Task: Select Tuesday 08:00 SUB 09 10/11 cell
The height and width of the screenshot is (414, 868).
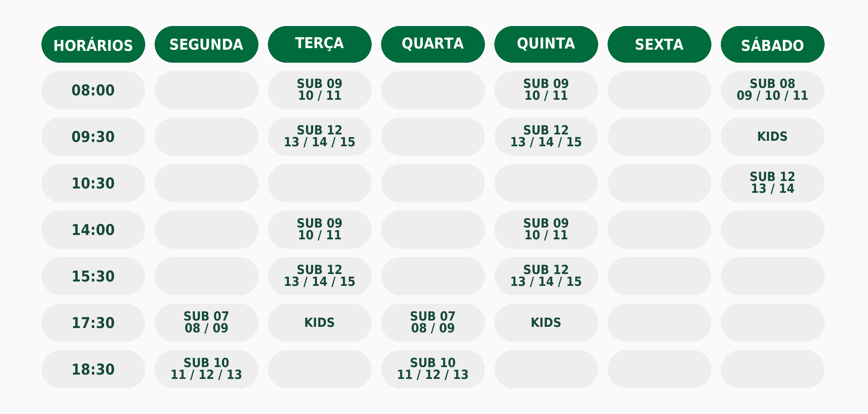Action: click(320, 90)
